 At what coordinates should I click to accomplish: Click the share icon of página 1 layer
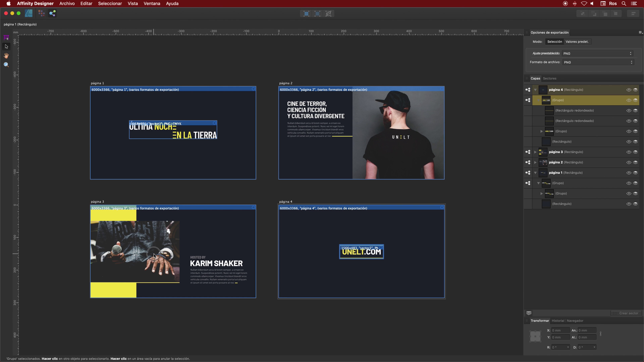(528, 173)
